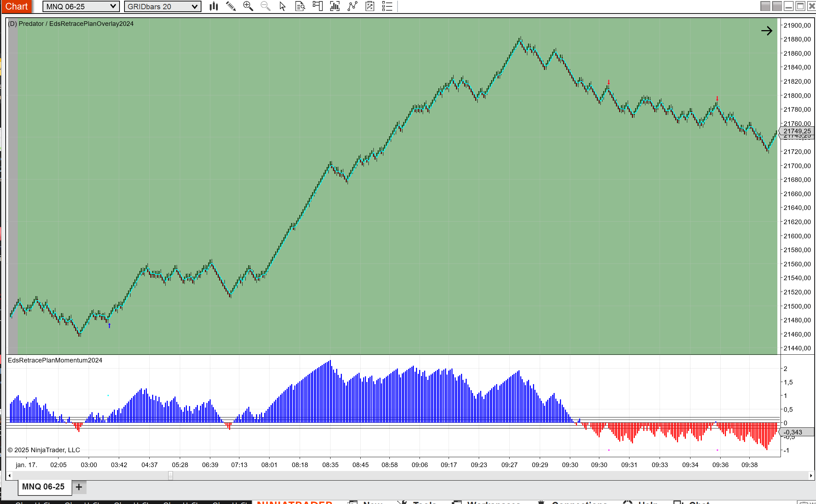Image resolution: width=816 pixels, height=504 pixels.
Task: Select the drawing tools pencil icon
Action: click(x=231, y=6)
